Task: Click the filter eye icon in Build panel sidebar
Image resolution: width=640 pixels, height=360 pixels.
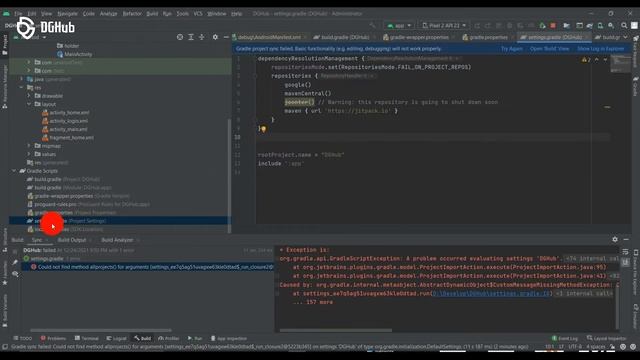Action: coord(15,274)
